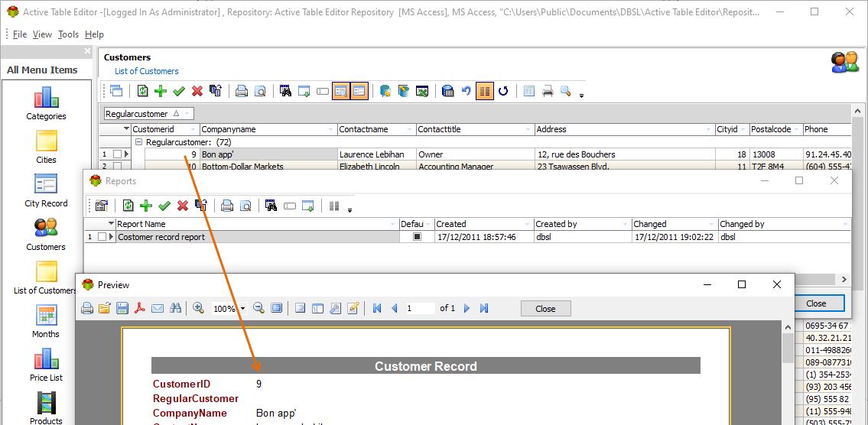This screenshot has width=868, height=425.
Task: Click green checkmark save icon in Customers toolbar
Action: (179, 91)
